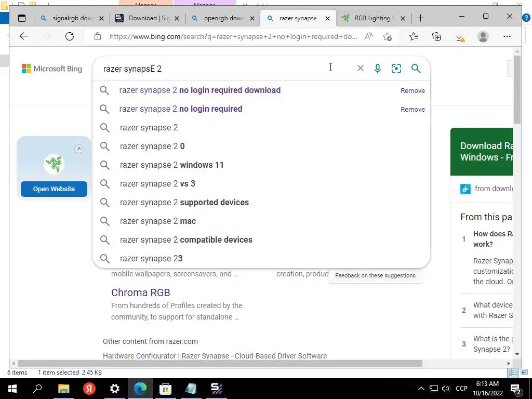Image resolution: width=532 pixels, height=399 pixels.
Task: View site information lock icon
Action: (x=98, y=36)
